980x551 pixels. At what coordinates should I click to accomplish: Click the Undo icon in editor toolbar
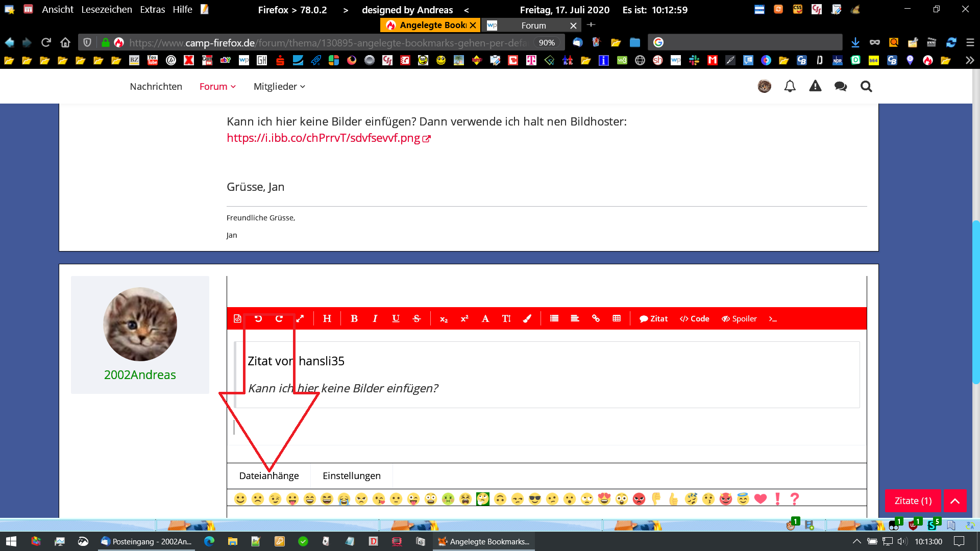258,318
